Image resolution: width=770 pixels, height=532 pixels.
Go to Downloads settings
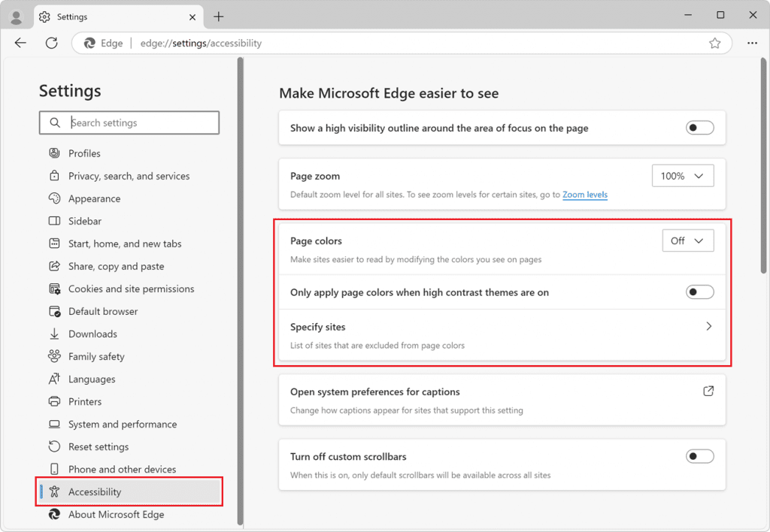coord(92,334)
